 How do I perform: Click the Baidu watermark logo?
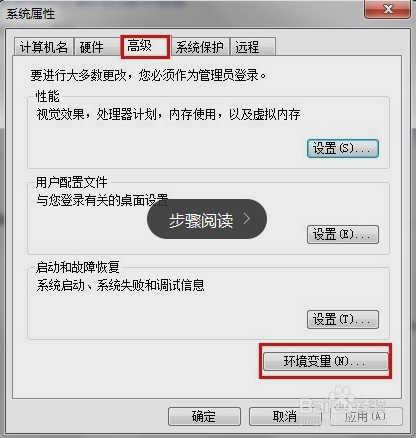343,405
